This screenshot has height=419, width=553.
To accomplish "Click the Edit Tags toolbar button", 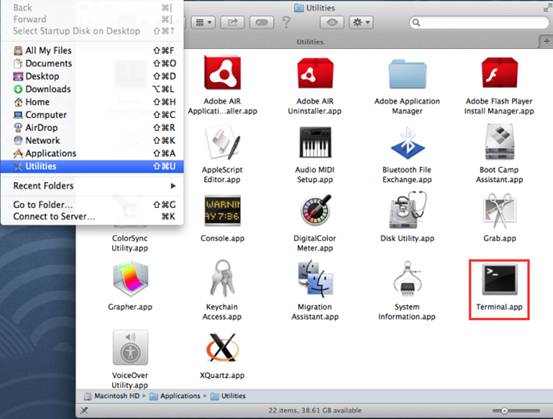I will [262, 23].
